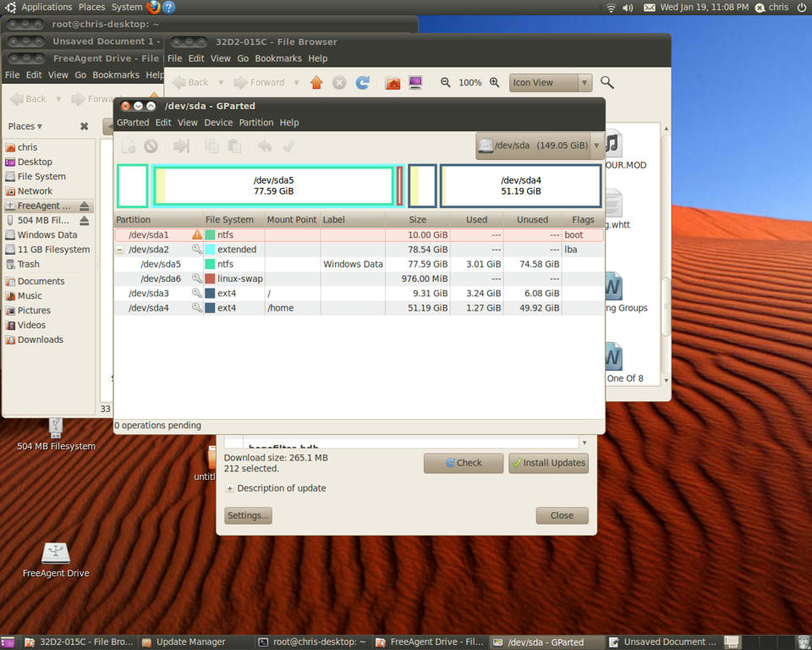The height and width of the screenshot is (650, 812).
Task: Open Forward history dropdown arrow in File Browser
Action: 297,83
